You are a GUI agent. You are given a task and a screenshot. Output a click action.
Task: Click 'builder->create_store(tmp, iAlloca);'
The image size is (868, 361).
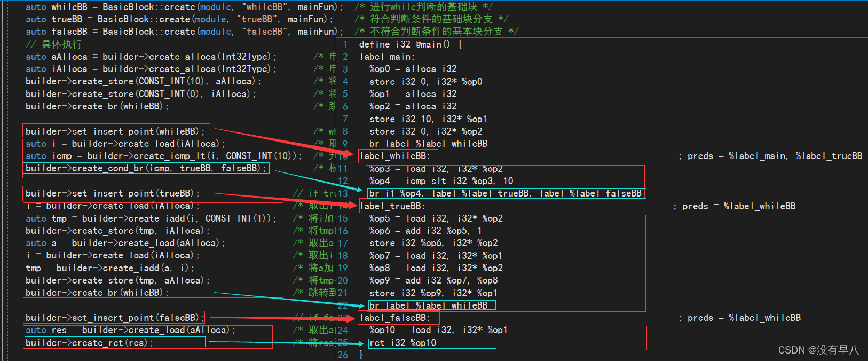click(117, 231)
